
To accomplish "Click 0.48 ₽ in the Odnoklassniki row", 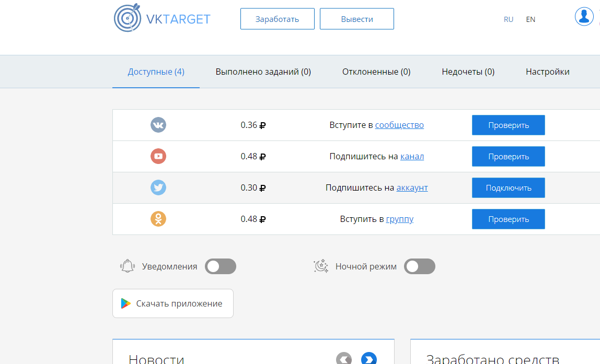I will (x=253, y=219).
